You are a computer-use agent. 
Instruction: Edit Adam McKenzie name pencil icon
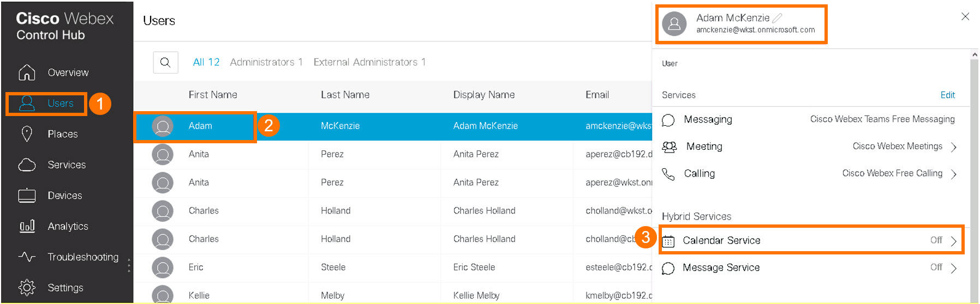777,18
